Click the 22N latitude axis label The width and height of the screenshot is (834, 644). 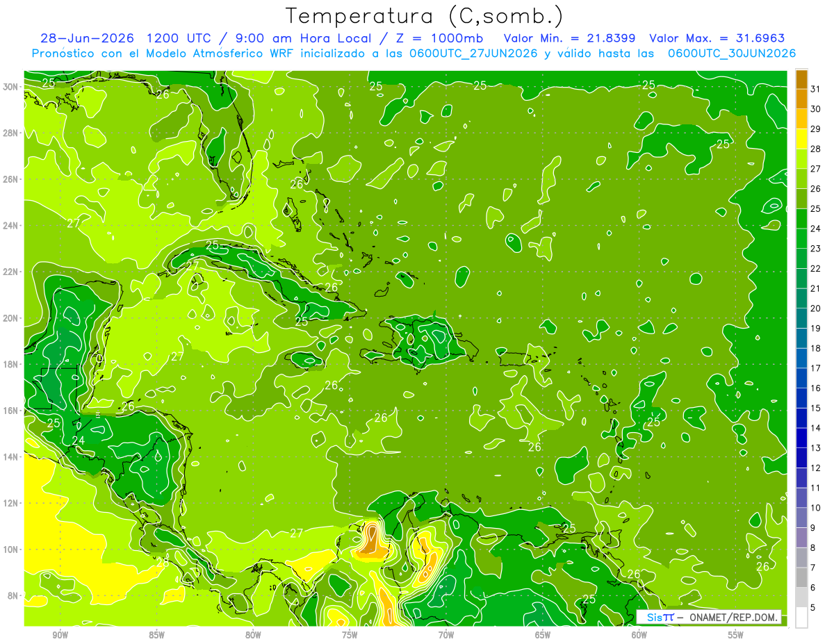pos(10,272)
